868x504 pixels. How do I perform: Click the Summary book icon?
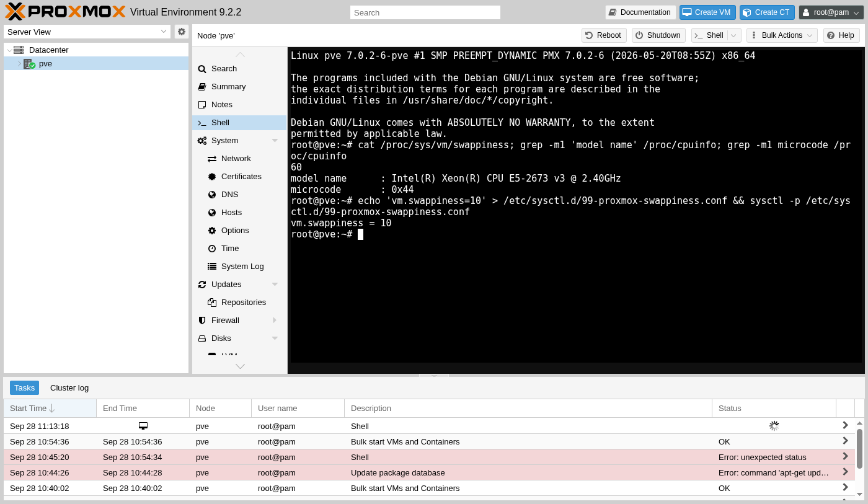(x=202, y=87)
